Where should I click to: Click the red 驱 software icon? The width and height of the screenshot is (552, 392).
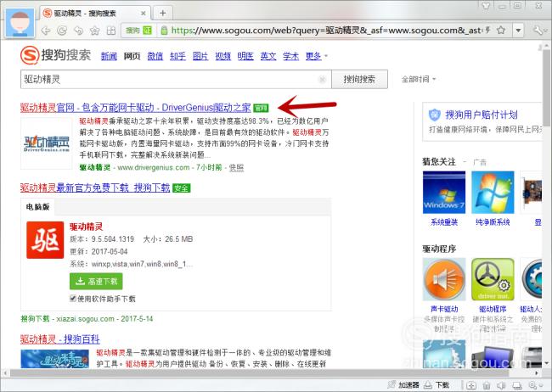click(x=45, y=240)
